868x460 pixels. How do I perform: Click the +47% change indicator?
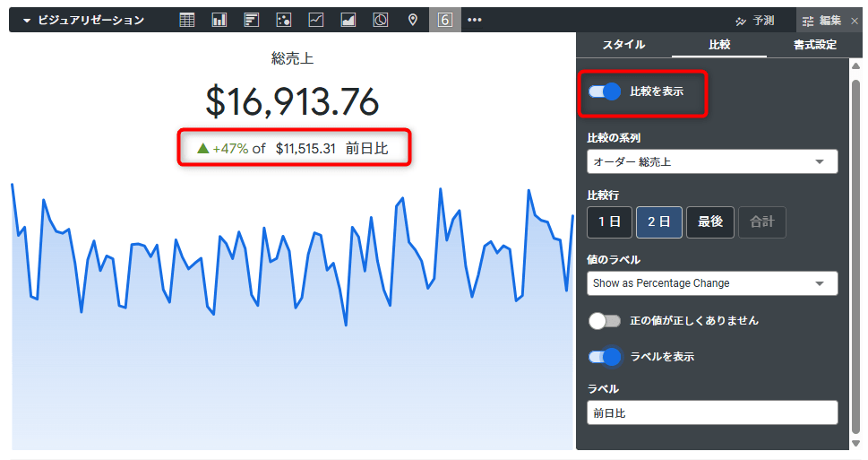223,149
